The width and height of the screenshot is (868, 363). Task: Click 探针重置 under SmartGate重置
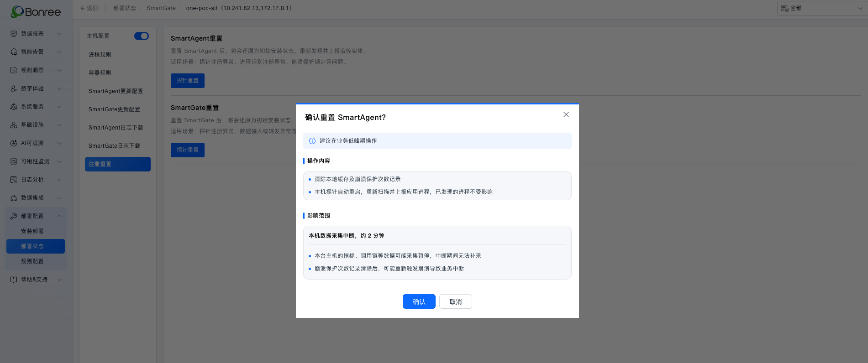click(x=188, y=150)
